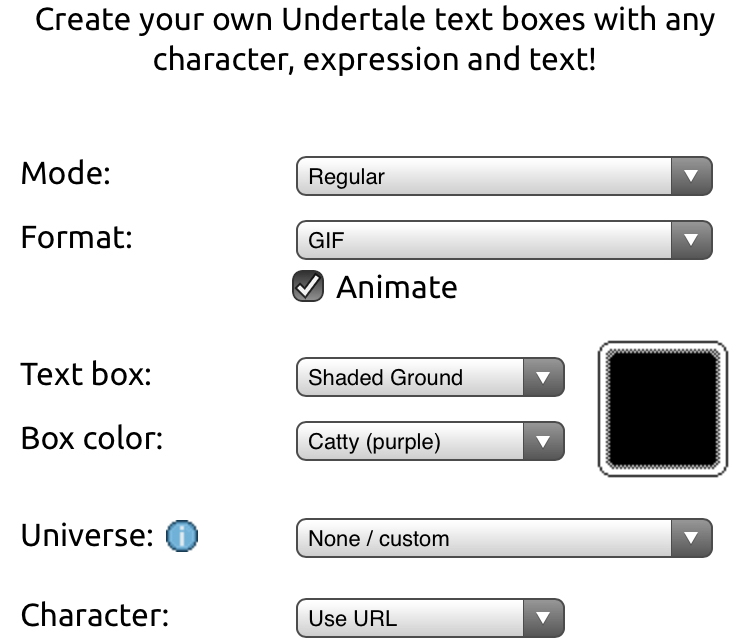Image resolution: width=750 pixels, height=644 pixels.
Task: Click the arrow icon beside Use URL
Action: [543, 617]
